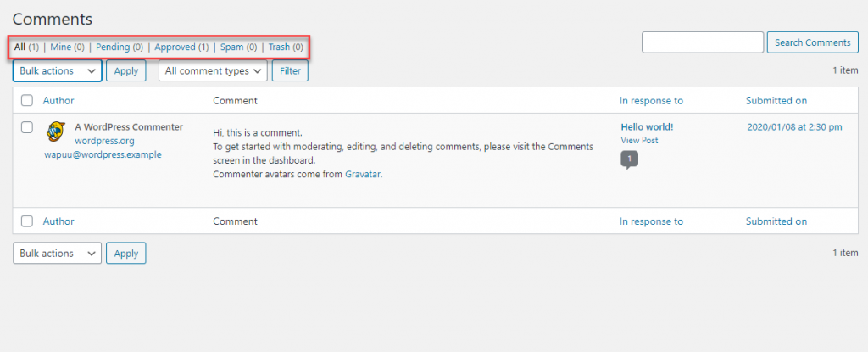Click the View Post link
The image size is (868, 352).
click(639, 140)
